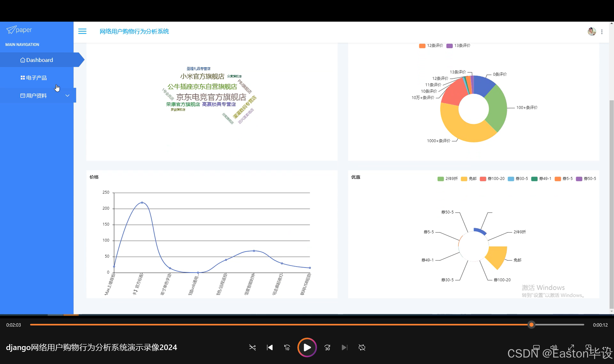Click the green 100+条评价 pie slice
This screenshot has height=364, width=614.
(x=498, y=108)
